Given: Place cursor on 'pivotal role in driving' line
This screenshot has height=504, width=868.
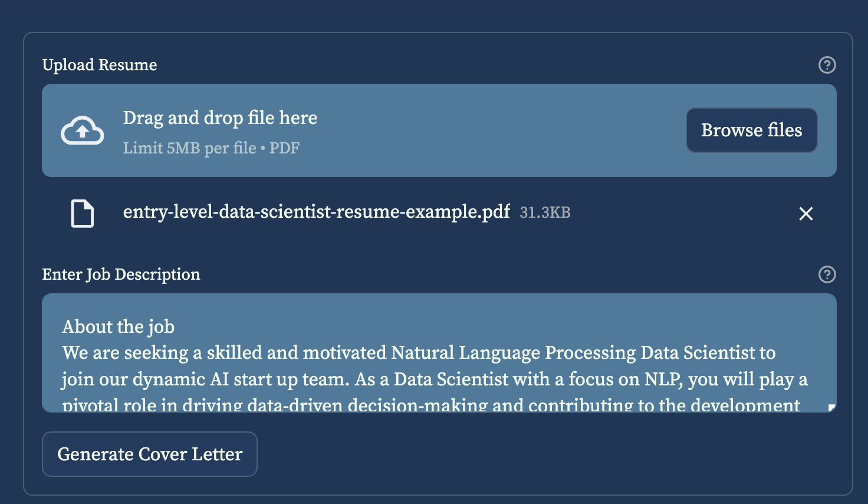Looking at the screenshot, I should pos(431,405).
